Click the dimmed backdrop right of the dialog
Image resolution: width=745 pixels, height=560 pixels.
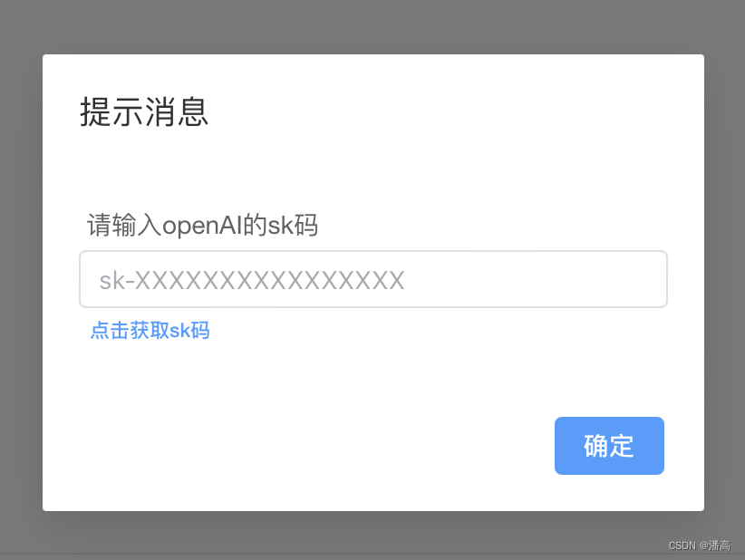(x=724, y=283)
